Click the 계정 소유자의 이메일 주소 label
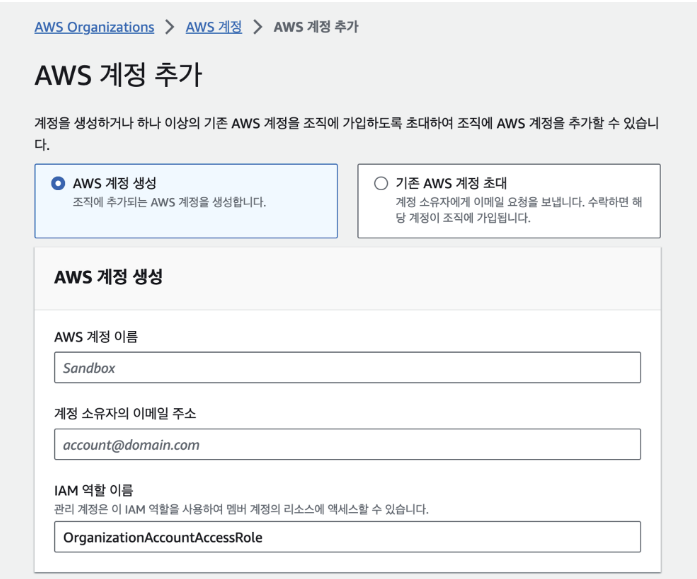697x579 pixels. [125, 413]
